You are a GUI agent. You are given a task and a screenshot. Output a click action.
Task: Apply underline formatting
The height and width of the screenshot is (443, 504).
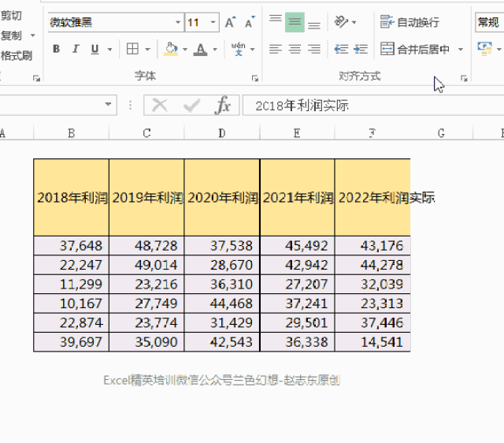[94, 49]
